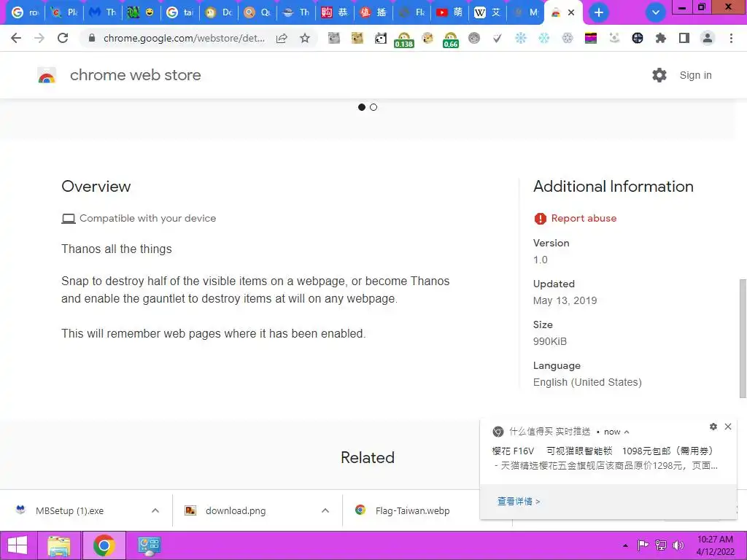Select the second screenshot carousel dot
747x560 pixels.
373,107
